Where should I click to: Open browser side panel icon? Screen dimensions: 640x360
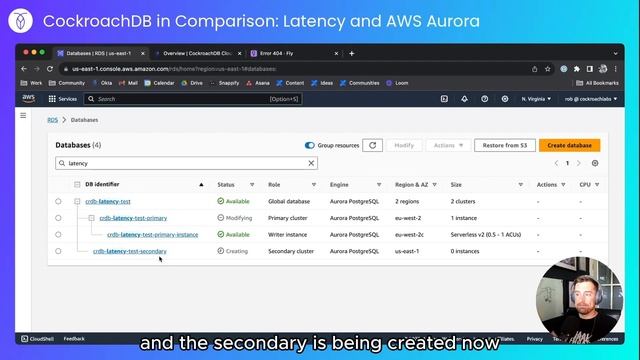[x=590, y=69]
